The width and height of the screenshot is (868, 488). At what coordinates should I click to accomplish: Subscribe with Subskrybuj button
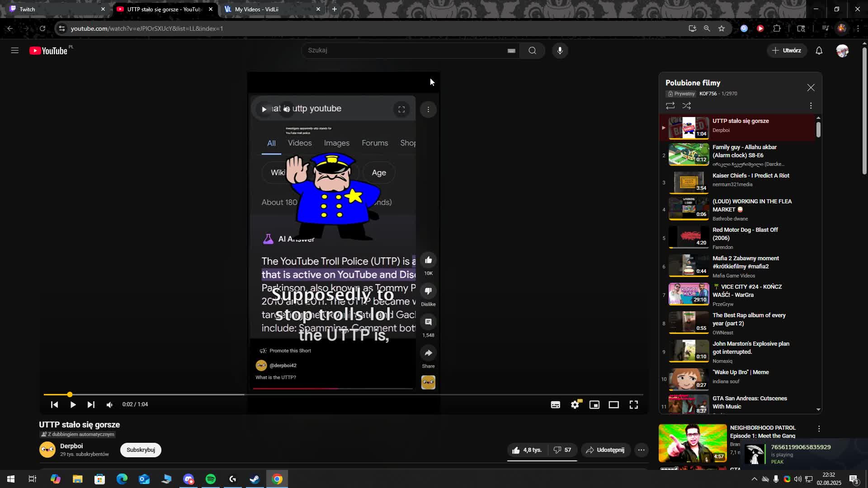click(x=141, y=450)
